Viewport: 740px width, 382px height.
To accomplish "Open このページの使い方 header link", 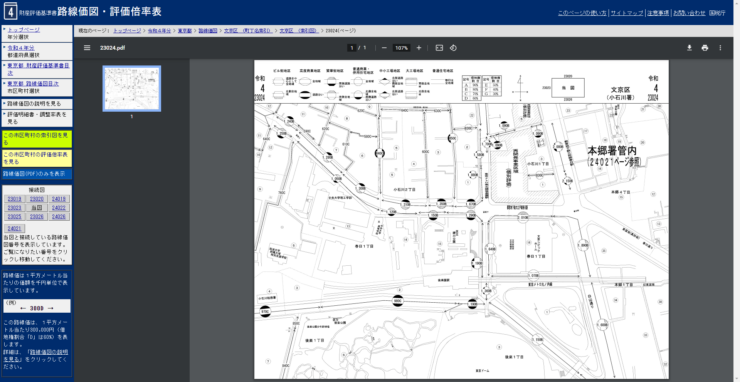I will click(x=582, y=13).
